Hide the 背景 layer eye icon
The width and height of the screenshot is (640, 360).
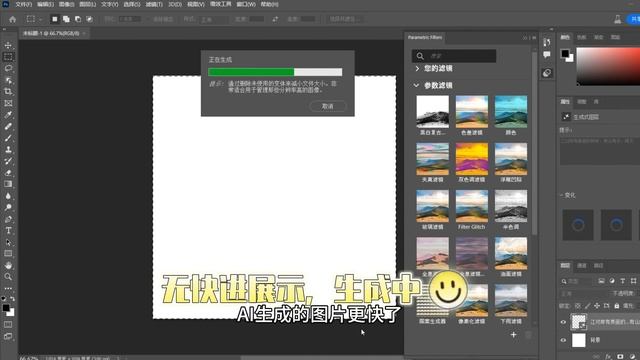(x=564, y=340)
